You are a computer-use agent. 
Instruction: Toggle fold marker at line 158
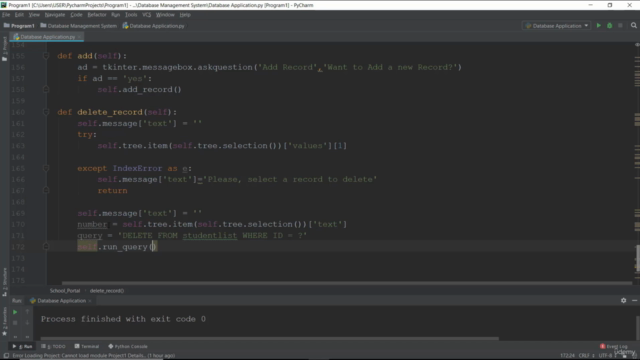46,89
